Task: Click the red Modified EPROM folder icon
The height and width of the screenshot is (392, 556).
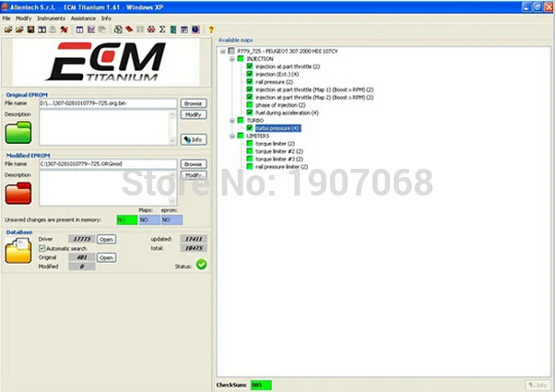Action: [18, 193]
